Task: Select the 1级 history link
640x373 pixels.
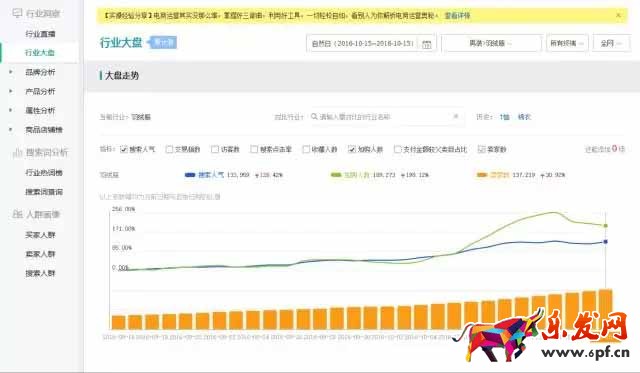Action: point(504,117)
